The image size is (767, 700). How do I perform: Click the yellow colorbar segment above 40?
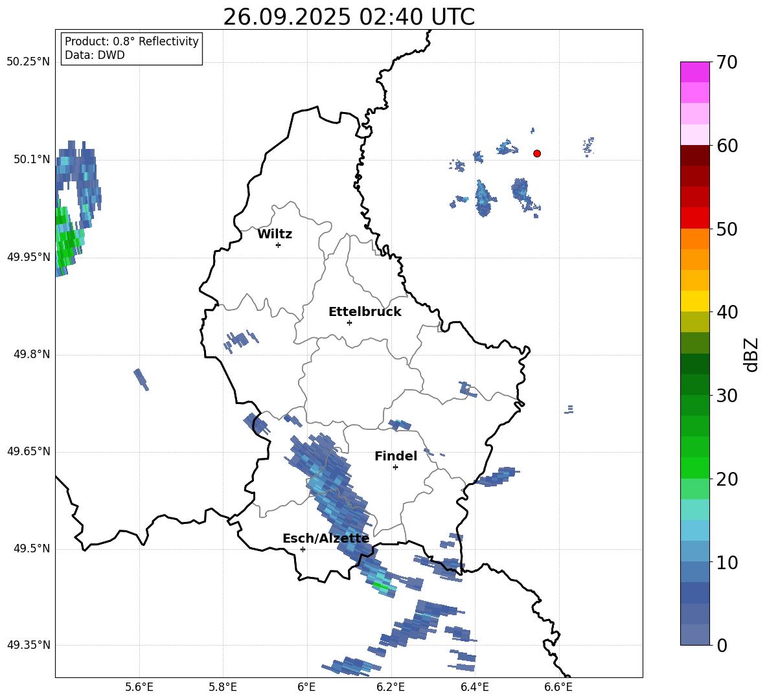click(694, 301)
